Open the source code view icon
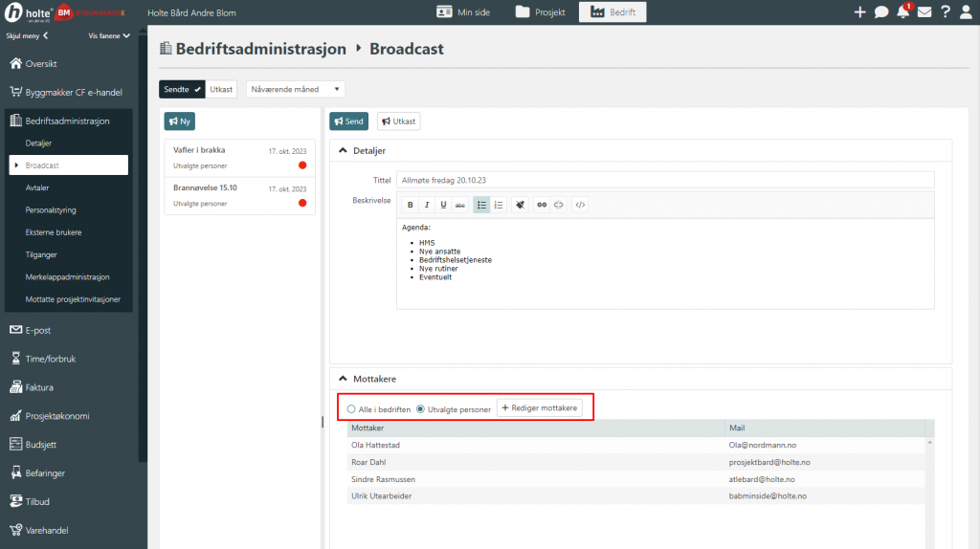 580,205
